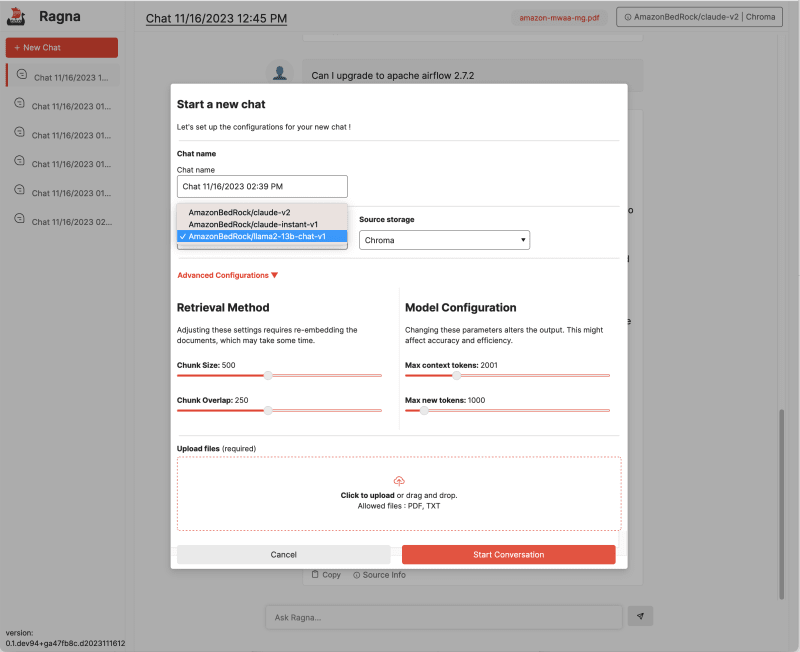Screen dimensions: 800x652
Task: Click the 'Click to upload' text
Action: 367,495
